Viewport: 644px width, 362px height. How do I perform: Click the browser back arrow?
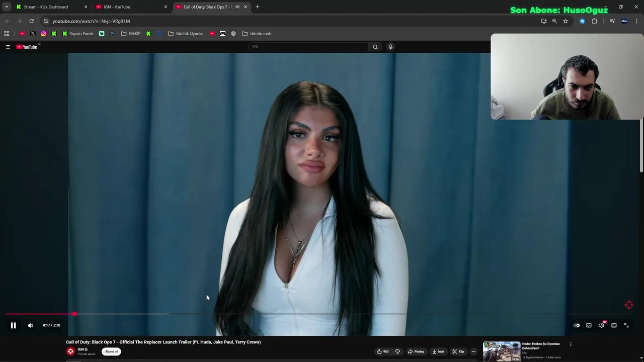[7, 21]
